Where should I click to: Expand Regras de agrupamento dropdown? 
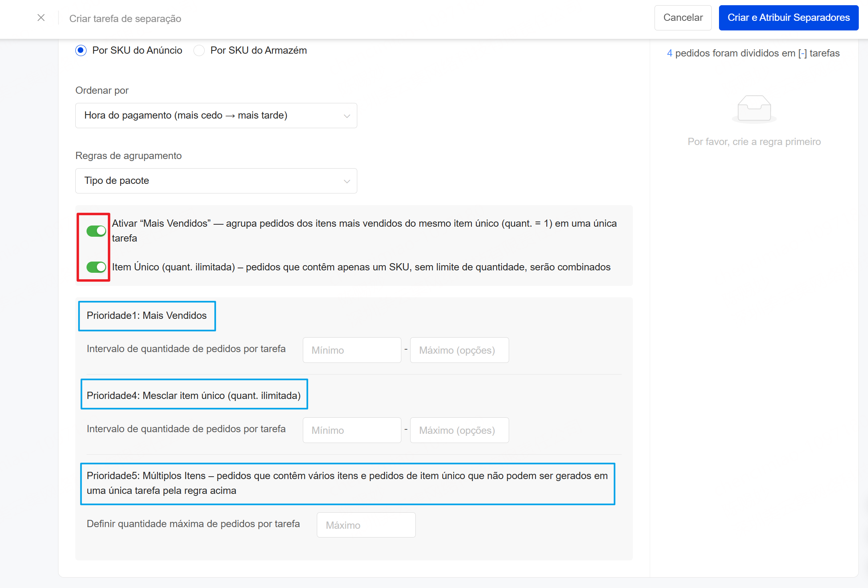(216, 181)
